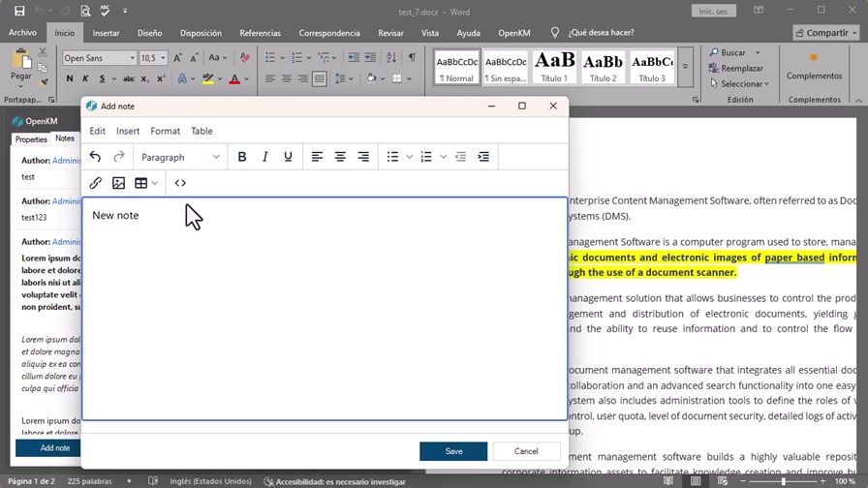Open Format menu in Add note dialog

165,131
